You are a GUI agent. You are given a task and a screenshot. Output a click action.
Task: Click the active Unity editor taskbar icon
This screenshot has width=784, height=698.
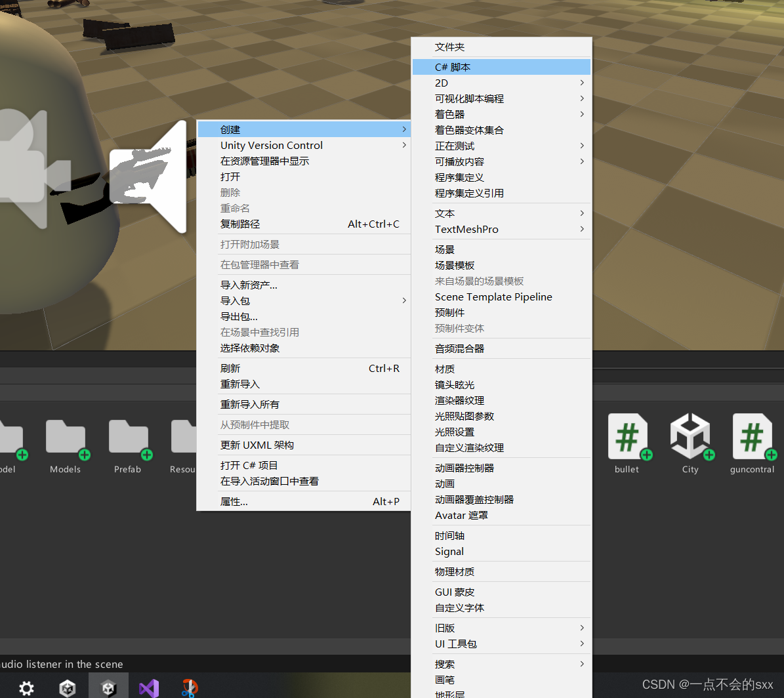coord(108,688)
